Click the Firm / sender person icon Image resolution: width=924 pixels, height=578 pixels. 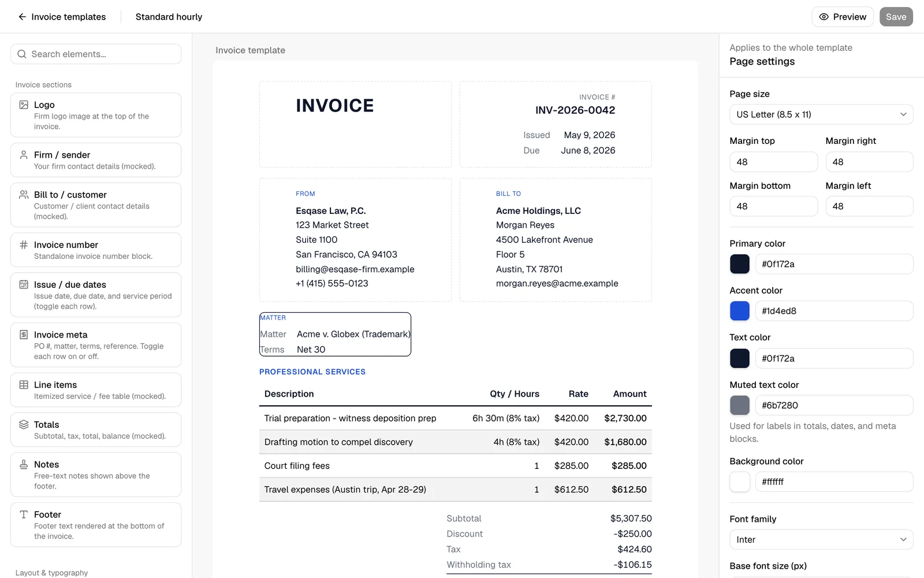(x=24, y=155)
